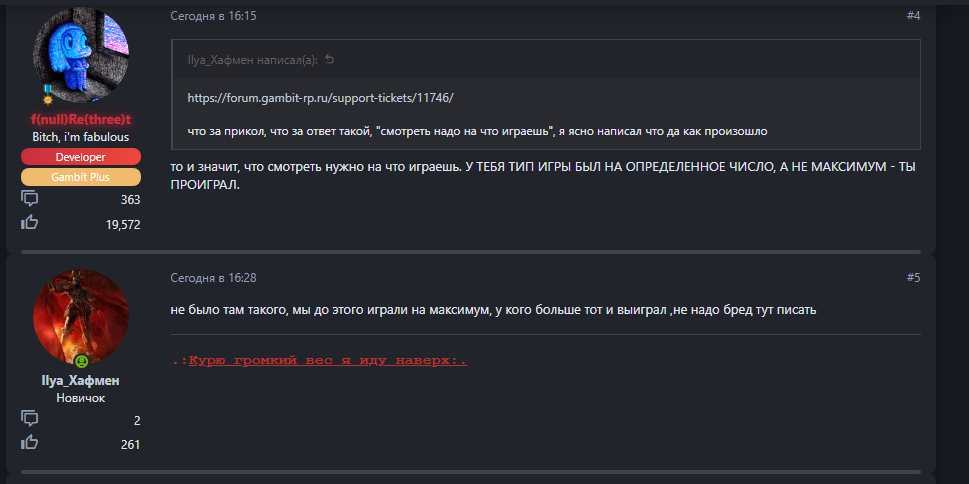Open the Ilya_Хафмен username profile link

(x=82, y=381)
